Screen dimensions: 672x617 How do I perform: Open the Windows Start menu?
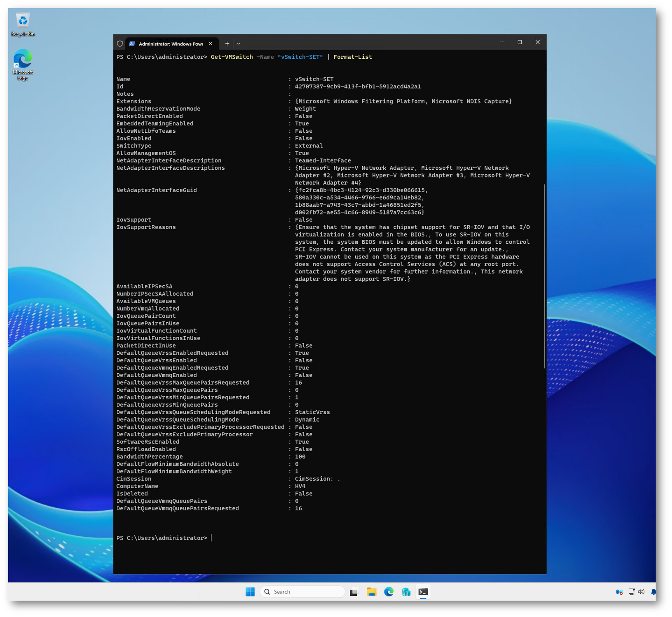[250, 592]
